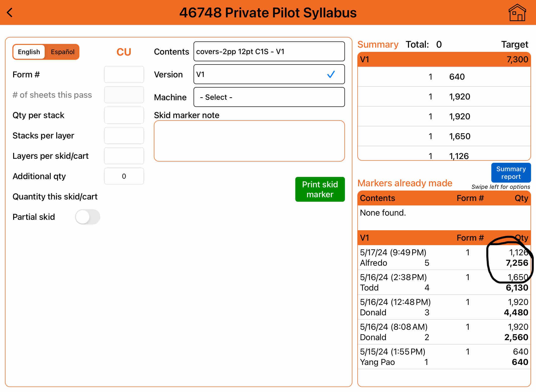Click the Form # input box
This screenshot has width=536, height=392.
pyautogui.click(x=124, y=74)
